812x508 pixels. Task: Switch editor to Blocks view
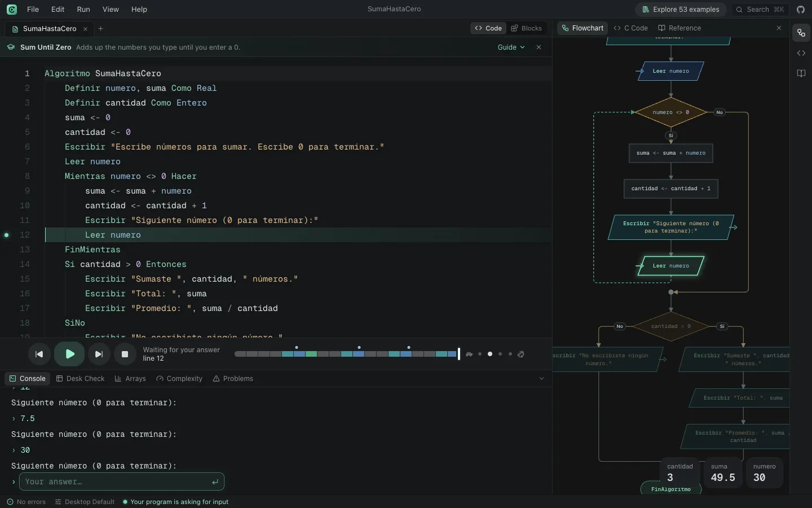(527, 28)
